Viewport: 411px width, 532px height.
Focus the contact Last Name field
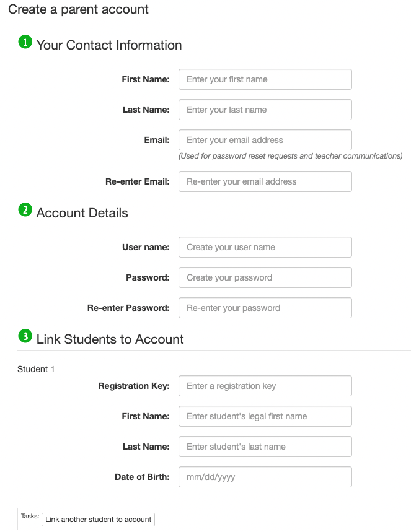click(x=265, y=110)
